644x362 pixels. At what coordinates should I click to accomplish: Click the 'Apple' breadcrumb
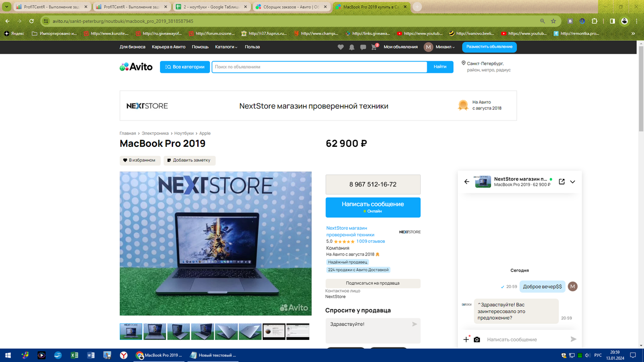[205, 133]
